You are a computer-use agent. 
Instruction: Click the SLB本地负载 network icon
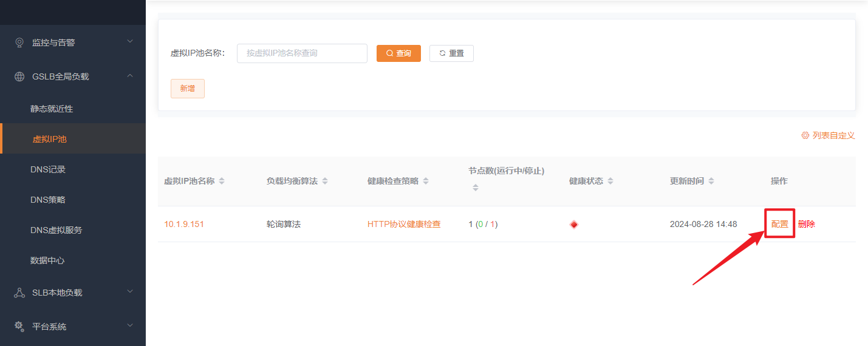pos(19,293)
